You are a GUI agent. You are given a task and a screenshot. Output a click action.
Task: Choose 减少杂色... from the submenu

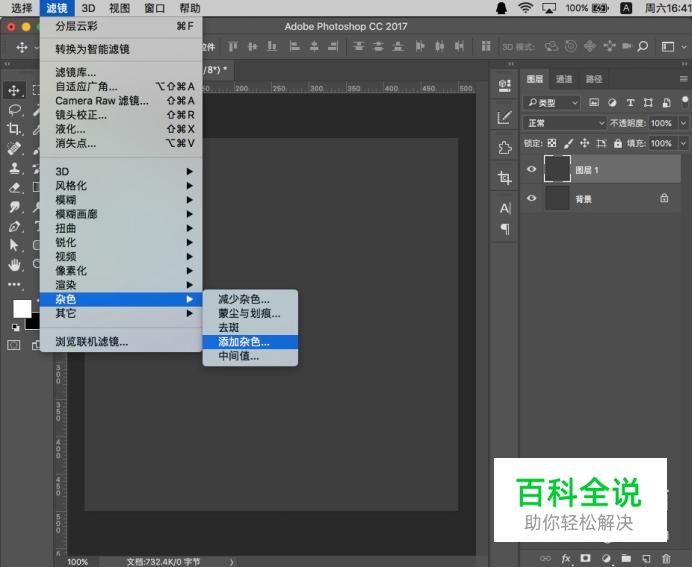(250, 299)
